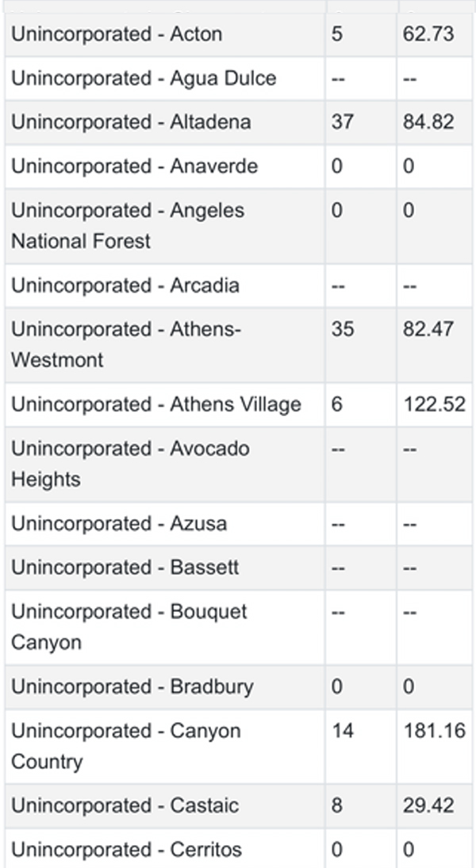The width and height of the screenshot is (476, 868).
Task: Click the Unincorporated - Azusa row name
Action: pyautogui.click(x=119, y=524)
